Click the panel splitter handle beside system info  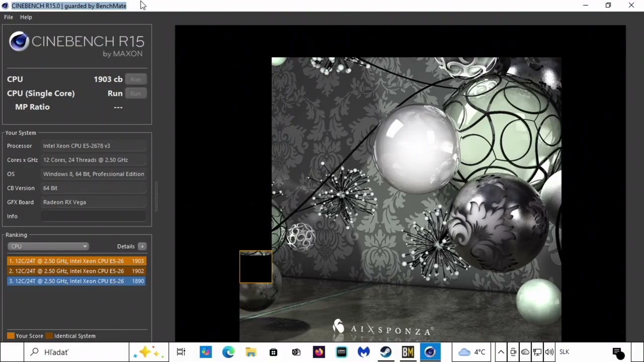click(156, 196)
